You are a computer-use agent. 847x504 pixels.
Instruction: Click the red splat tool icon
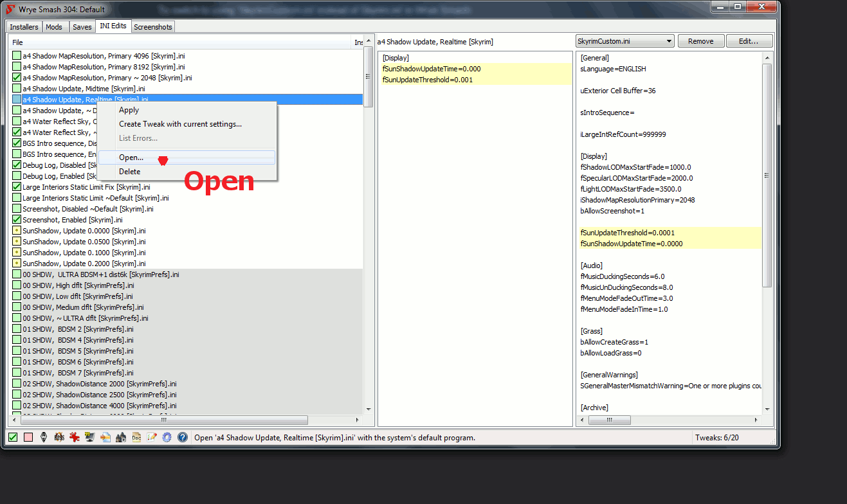pos(75,437)
